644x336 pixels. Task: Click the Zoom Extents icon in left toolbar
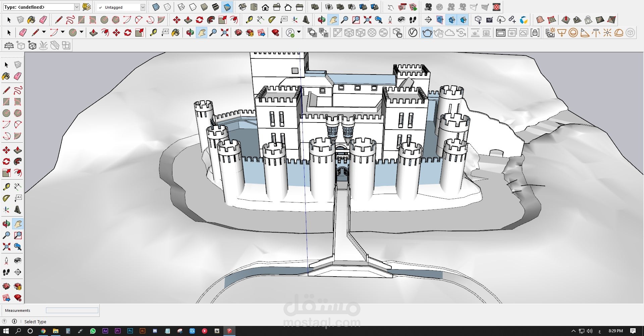click(x=6, y=247)
